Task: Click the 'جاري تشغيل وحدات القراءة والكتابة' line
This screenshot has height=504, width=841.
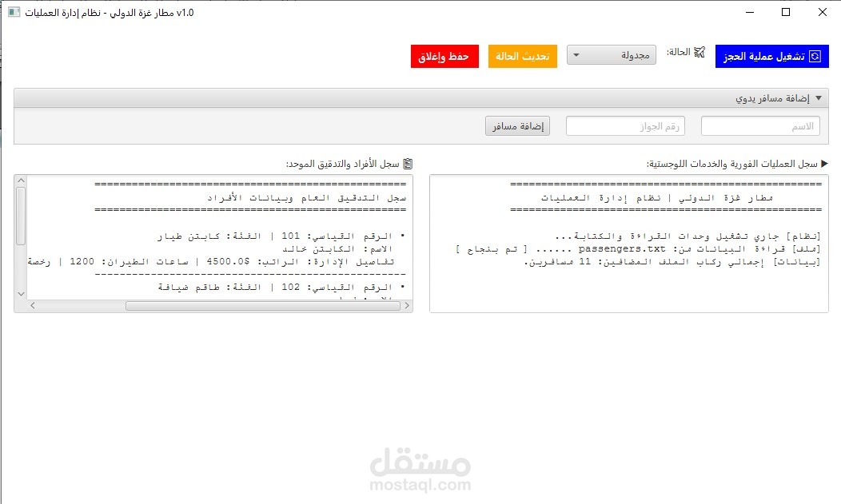Action: pyautogui.click(x=688, y=236)
